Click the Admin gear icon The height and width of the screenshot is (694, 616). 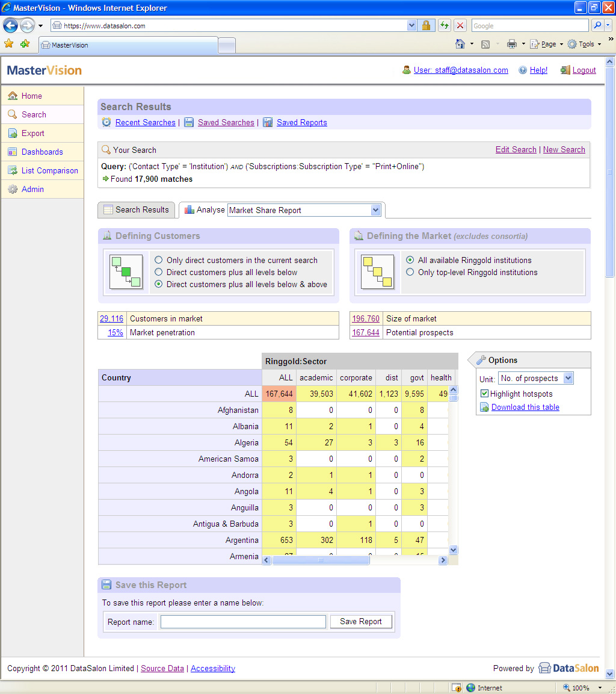(12, 189)
